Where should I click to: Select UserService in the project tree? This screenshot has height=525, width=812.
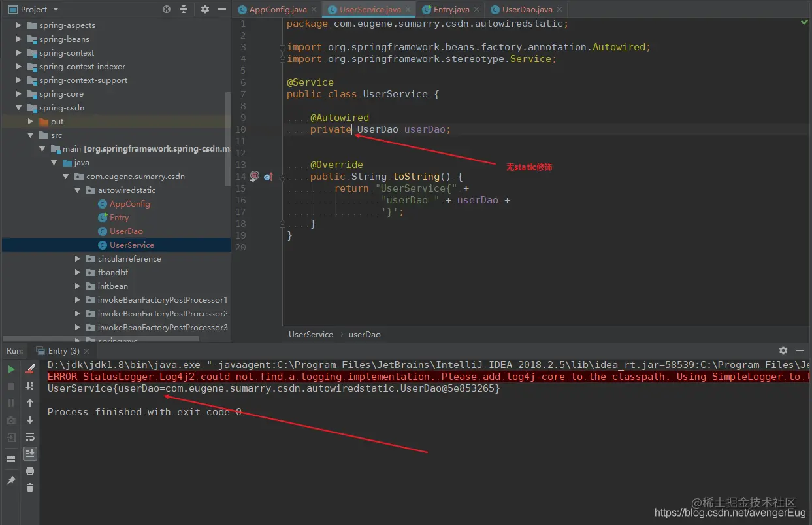tap(132, 245)
